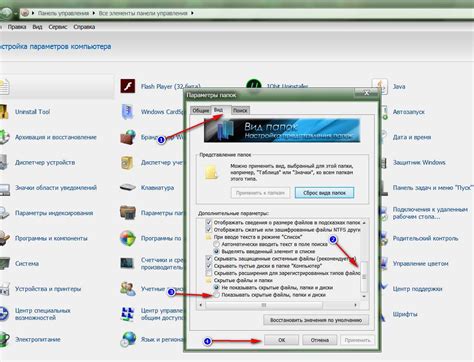Viewport: 474px width, 362px height.
Task: Switch to the General (Общие) tab
Action: [201, 110]
